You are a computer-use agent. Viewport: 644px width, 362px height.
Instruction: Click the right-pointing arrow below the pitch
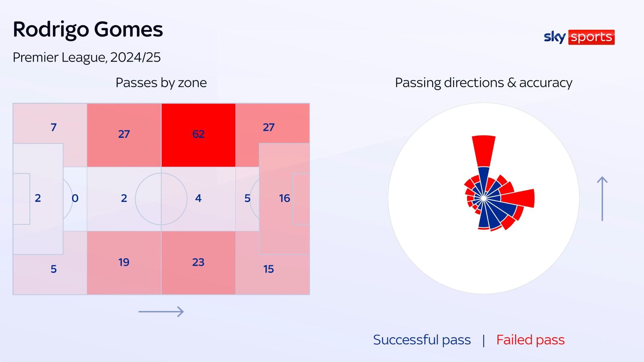[161, 311]
